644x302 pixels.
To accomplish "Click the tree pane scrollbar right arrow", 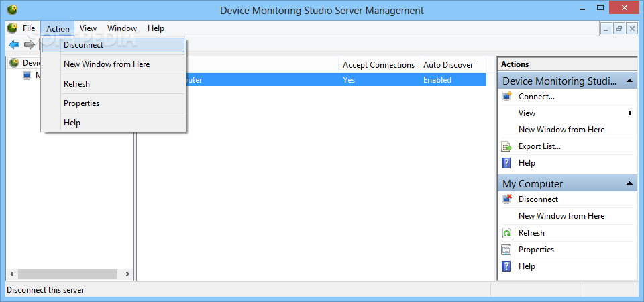I will point(127,274).
